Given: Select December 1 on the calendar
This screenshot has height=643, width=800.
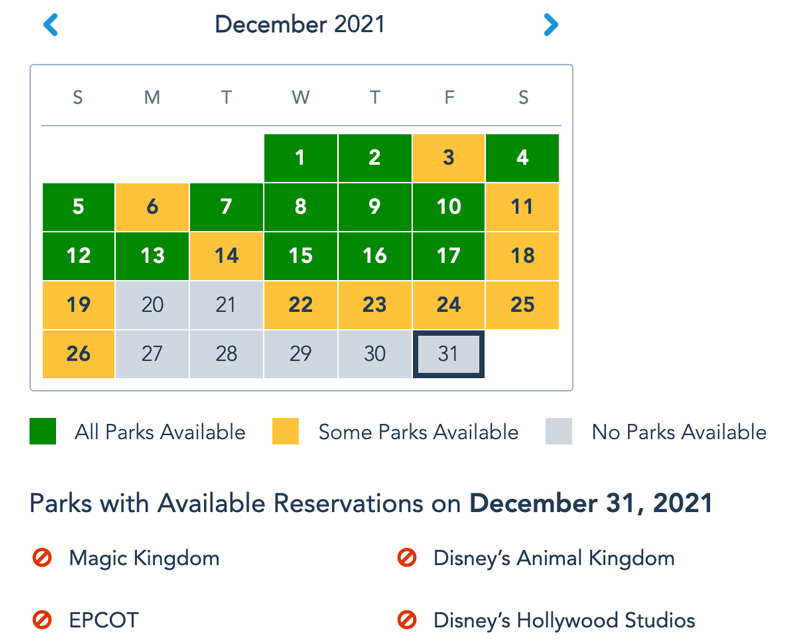Looking at the screenshot, I should point(301,158).
